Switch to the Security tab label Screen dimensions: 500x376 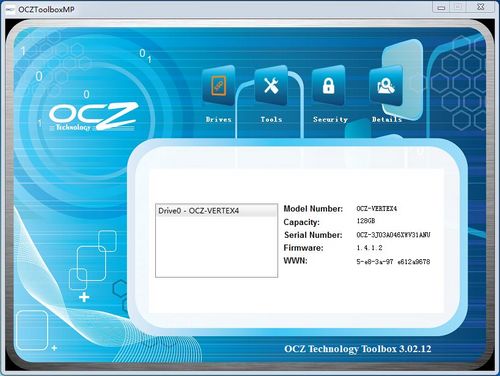(x=330, y=119)
